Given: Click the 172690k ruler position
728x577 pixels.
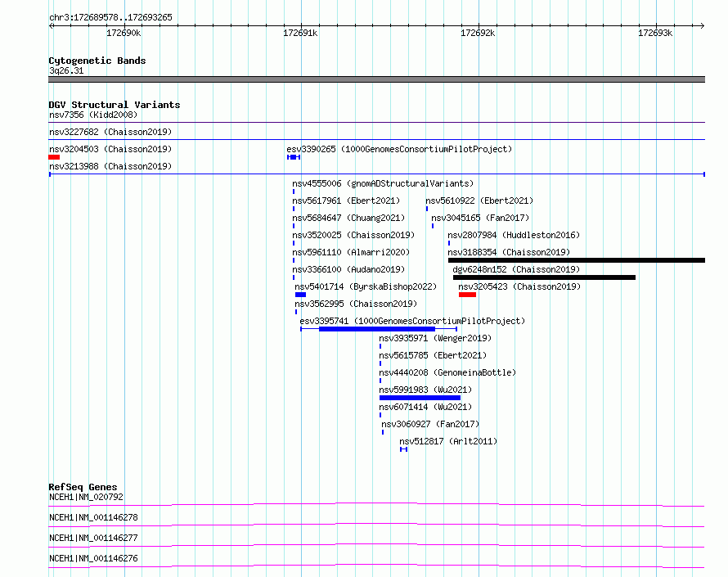Looking at the screenshot, I should pyautogui.click(x=124, y=33).
